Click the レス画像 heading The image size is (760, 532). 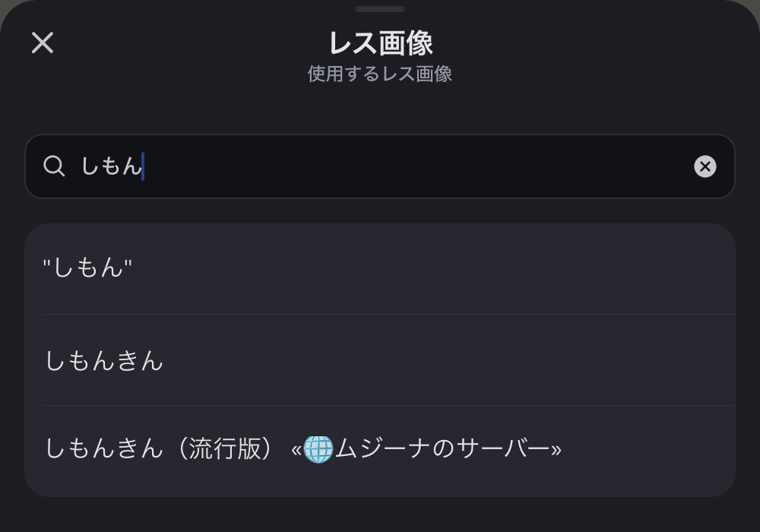pos(380,43)
